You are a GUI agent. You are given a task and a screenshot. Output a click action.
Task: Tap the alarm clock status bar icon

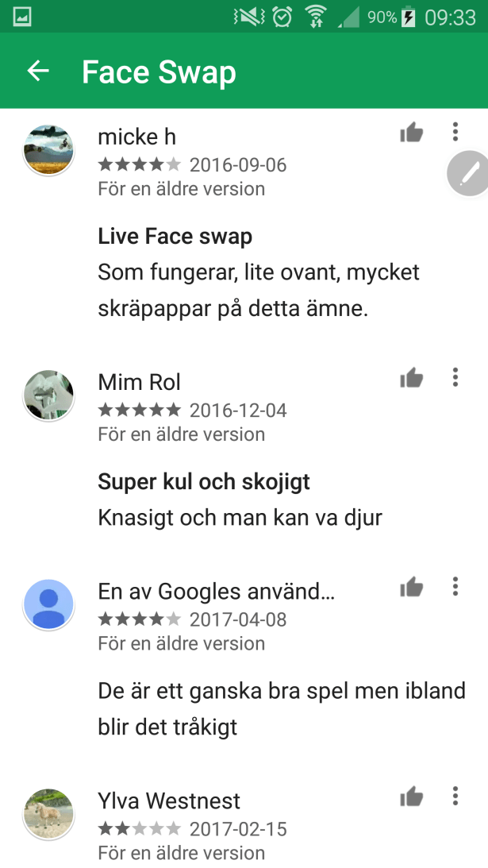click(282, 17)
